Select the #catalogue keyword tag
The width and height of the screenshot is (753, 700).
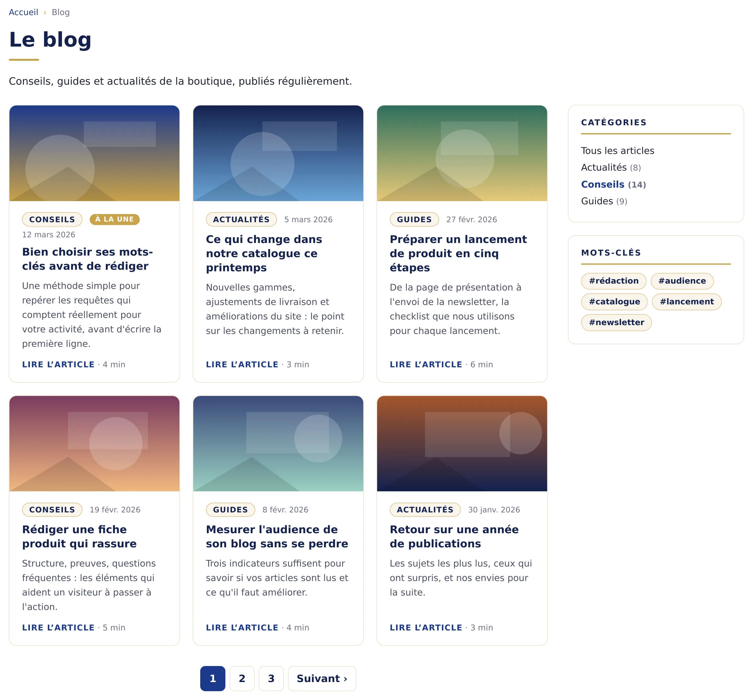(x=614, y=302)
